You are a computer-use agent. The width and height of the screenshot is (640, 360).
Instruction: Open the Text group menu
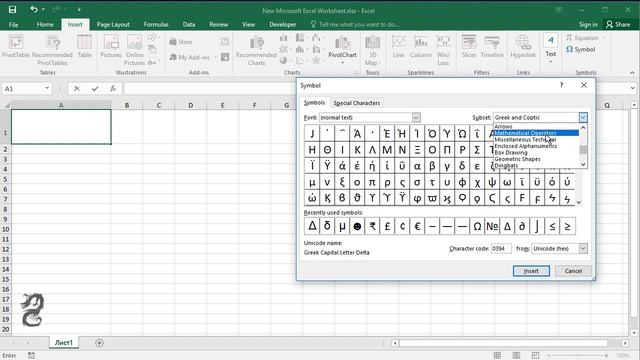tap(551, 48)
